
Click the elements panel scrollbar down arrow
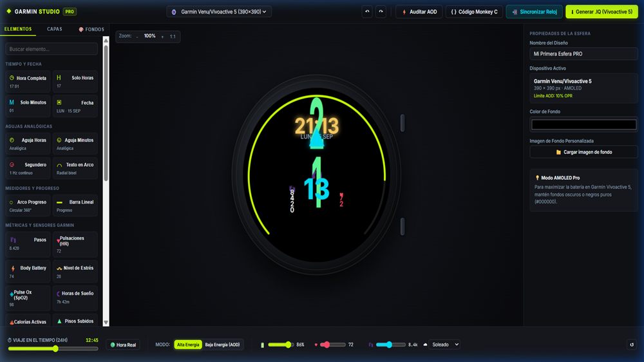[106, 323]
